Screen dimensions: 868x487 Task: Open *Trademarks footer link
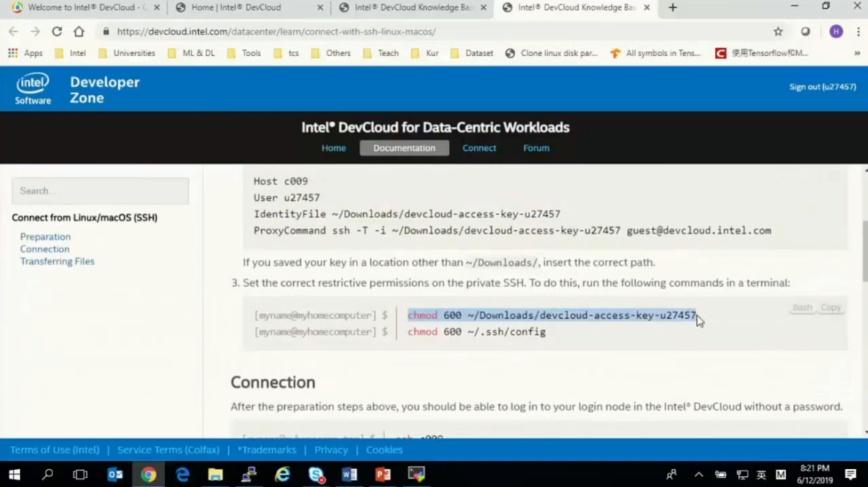click(267, 450)
